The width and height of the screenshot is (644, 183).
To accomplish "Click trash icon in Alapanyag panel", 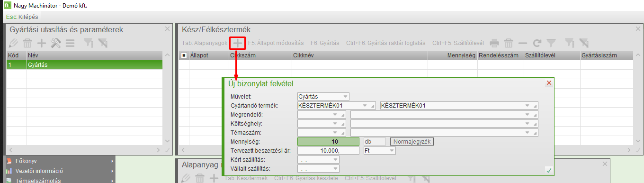I will click(x=200, y=178).
